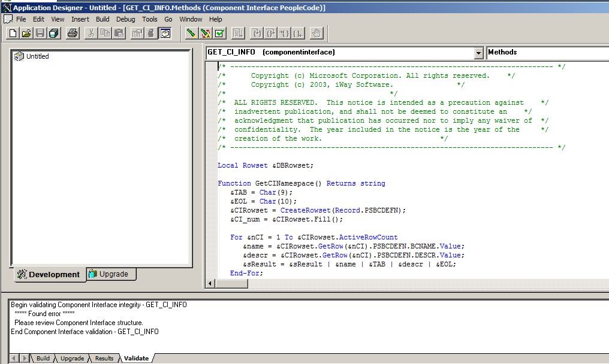Screen dimensions: 609x364
Task: Click '&TAB = Char(9);' code line
Action: click(261, 192)
